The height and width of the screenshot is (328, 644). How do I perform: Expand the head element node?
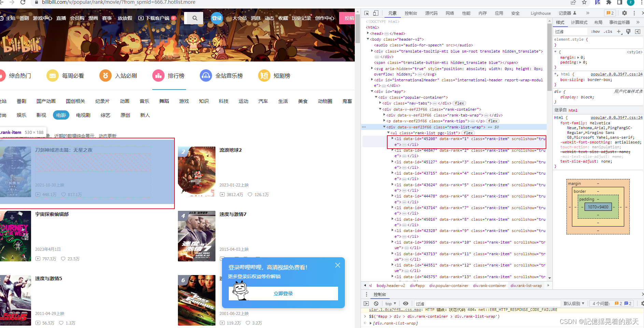[x=368, y=33]
